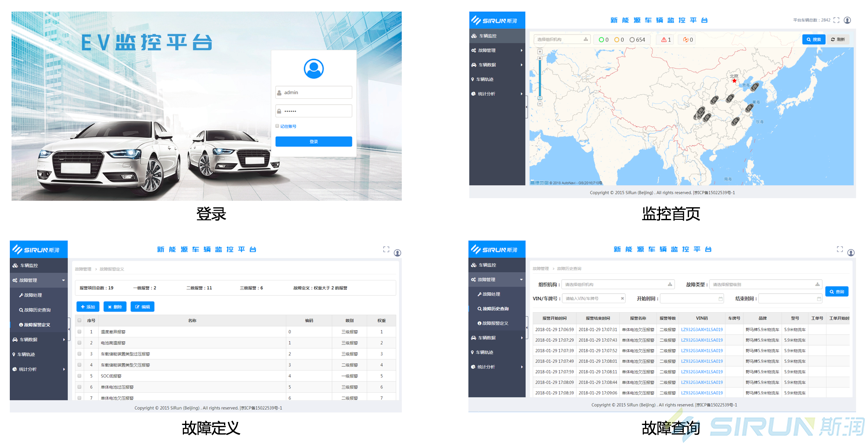
Task: Click the 添加 button above the alarm table
Action: pyautogui.click(x=88, y=307)
